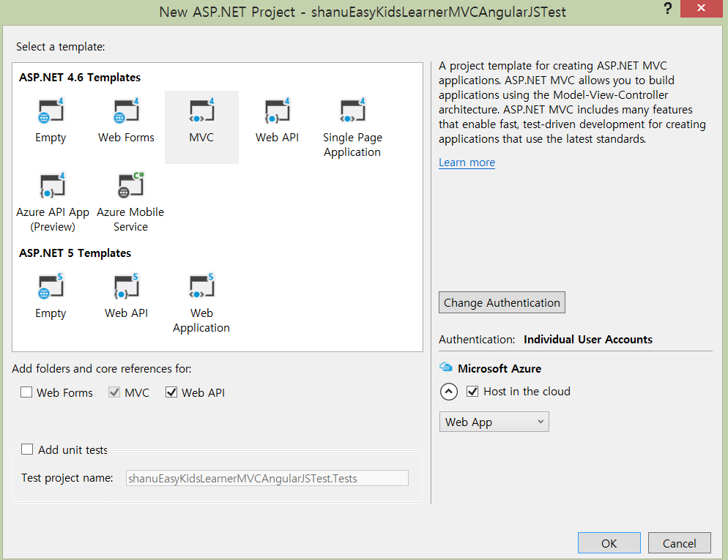Click the greyed MVC references checkbox
The image size is (728, 560).
[114, 392]
